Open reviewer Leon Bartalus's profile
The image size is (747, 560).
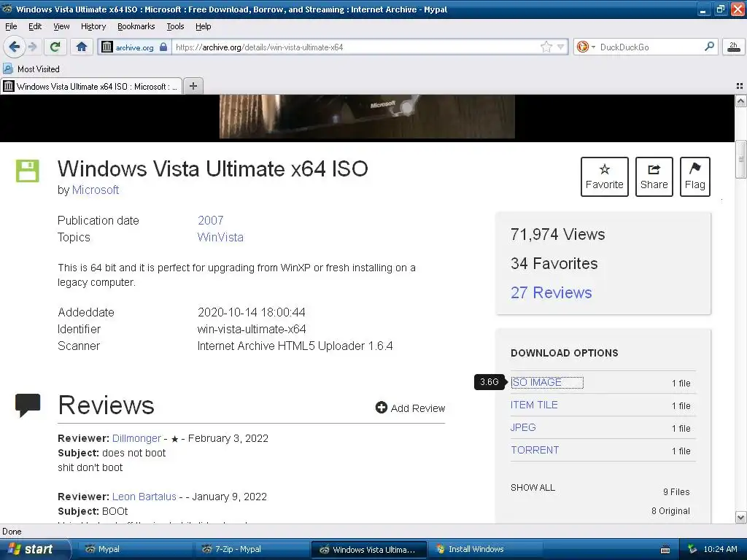pyautogui.click(x=144, y=497)
